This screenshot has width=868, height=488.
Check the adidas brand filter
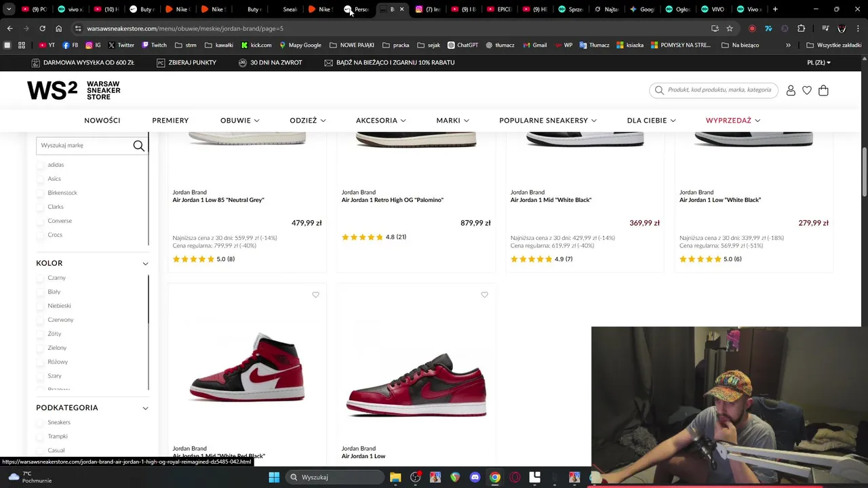(40, 165)
